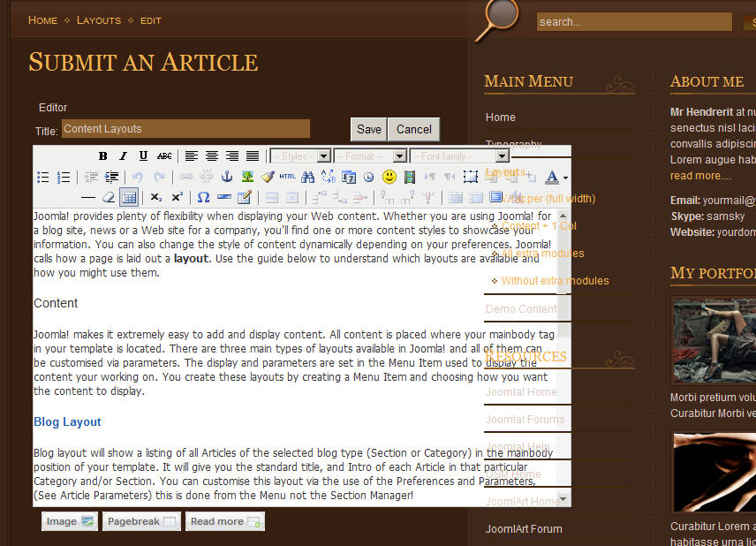756x546 pixels.
Task: Toggle bold formatting in editor toolbar
Action: coord(103,156)
